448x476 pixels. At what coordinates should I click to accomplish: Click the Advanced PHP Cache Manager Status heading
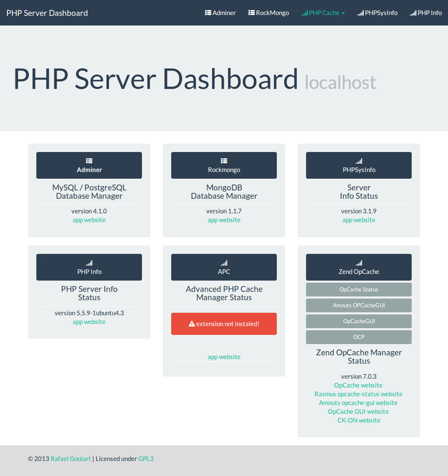[224, 293]
